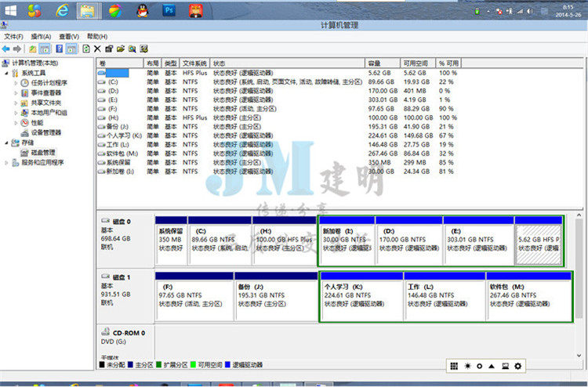Click the grid icon in floating toolbar
The height and width of the screenshot is (387, 588).
click(454, 366)
